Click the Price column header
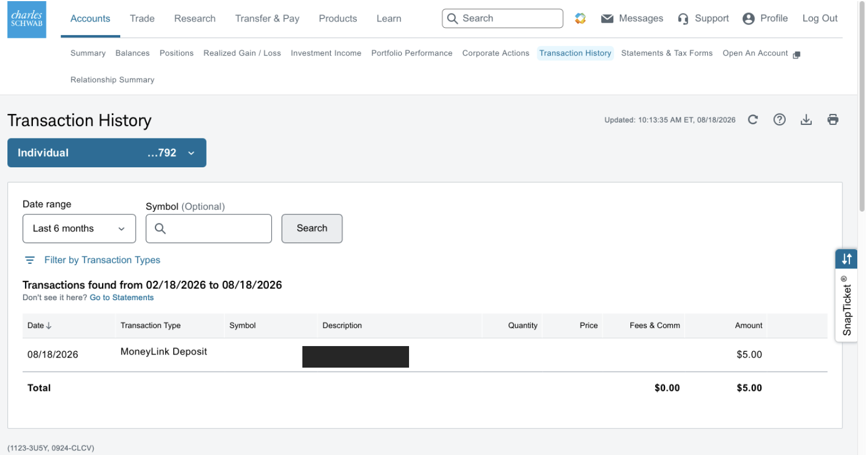Image resolution: width=868 pixels, height=455 pixels. pyautogui.click(x=589, y=326)
